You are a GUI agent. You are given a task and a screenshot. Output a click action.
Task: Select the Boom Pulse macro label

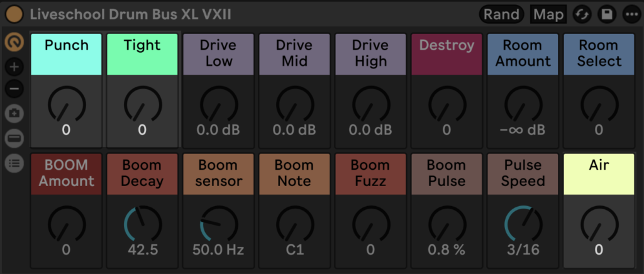pyautogui.click(x=447, y=174)
